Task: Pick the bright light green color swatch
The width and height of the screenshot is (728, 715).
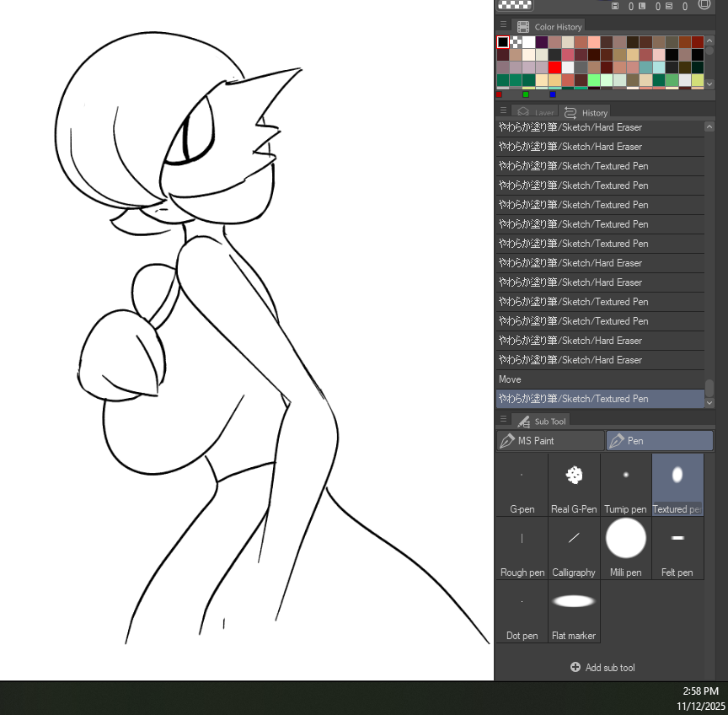Action: [x=594, y=80]
